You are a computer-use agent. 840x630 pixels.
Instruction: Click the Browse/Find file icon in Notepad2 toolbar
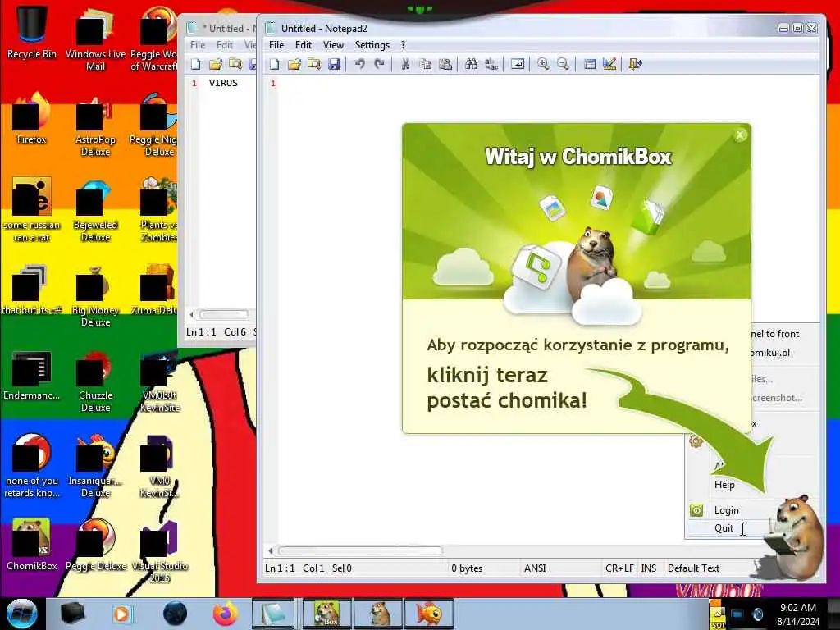pos(314,64)
